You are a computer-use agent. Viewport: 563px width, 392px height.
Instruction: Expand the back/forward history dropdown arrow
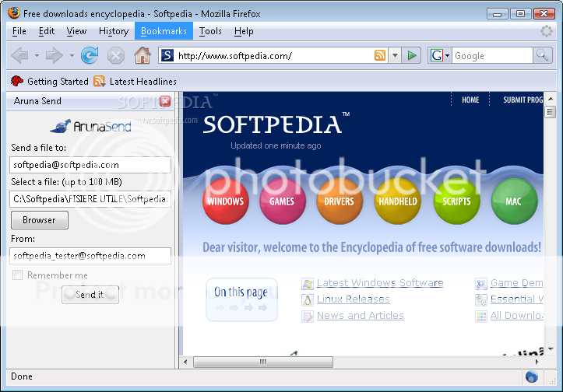72,56
